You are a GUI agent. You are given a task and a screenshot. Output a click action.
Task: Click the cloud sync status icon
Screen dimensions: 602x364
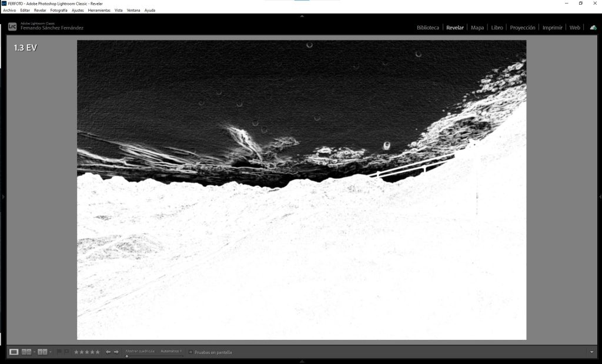point(593,28)
